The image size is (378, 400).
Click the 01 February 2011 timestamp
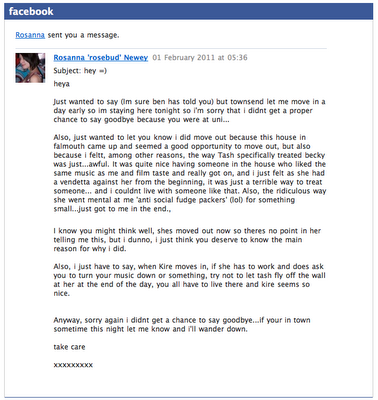(x=200, y=58)
